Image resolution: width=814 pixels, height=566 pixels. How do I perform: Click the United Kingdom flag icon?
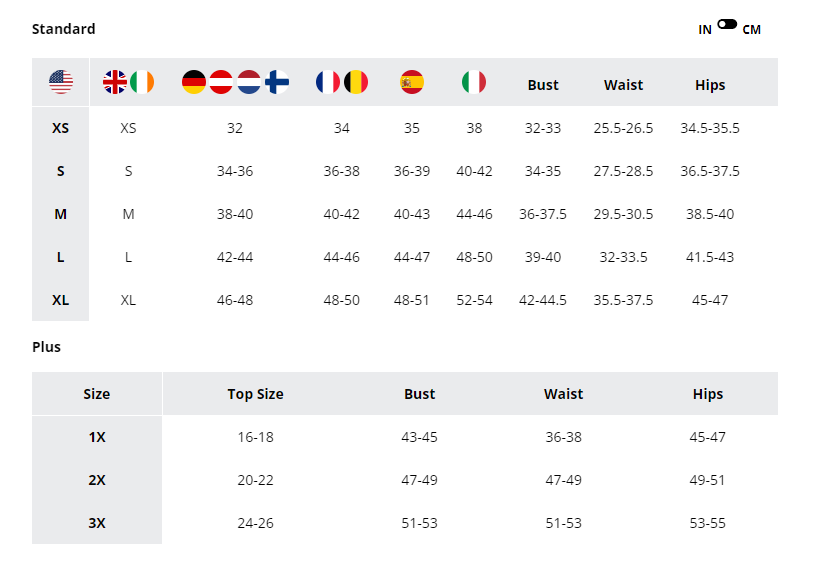115,82
